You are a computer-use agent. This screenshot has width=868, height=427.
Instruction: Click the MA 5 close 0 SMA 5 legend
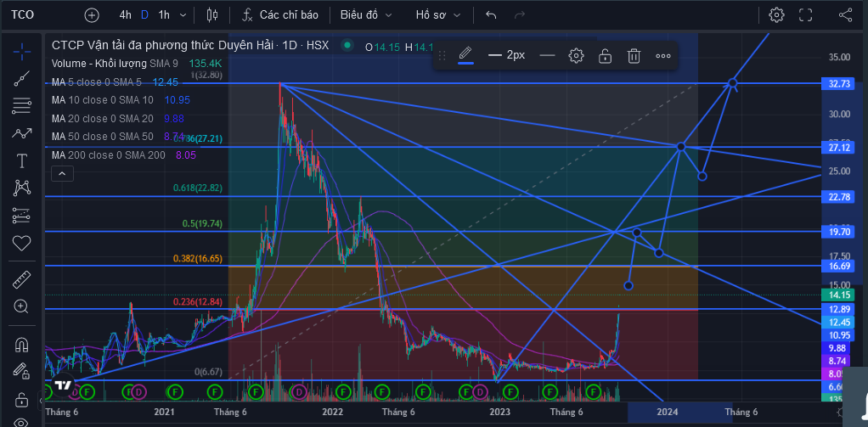116,82
